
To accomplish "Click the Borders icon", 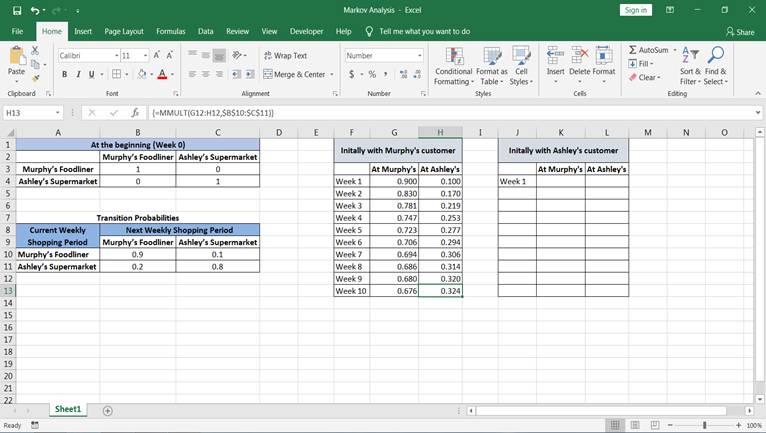I will click(116, 74).
